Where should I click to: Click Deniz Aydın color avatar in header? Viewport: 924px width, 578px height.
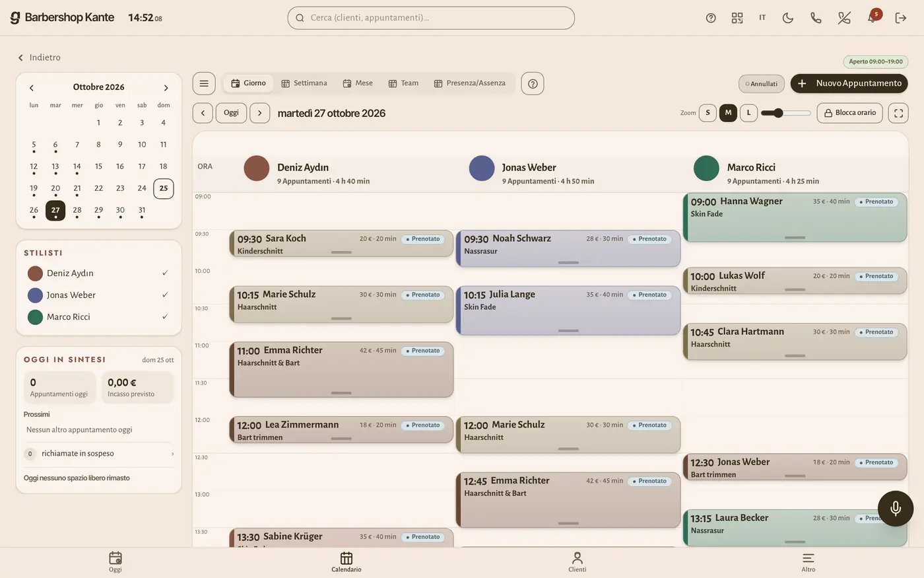(256, 168)
